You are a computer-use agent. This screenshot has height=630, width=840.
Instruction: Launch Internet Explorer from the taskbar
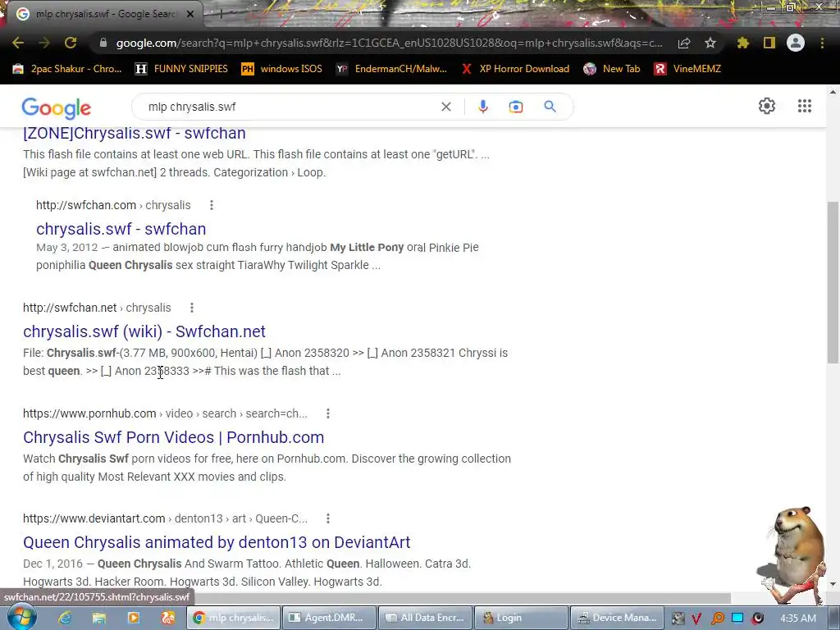tap(65, 618)
